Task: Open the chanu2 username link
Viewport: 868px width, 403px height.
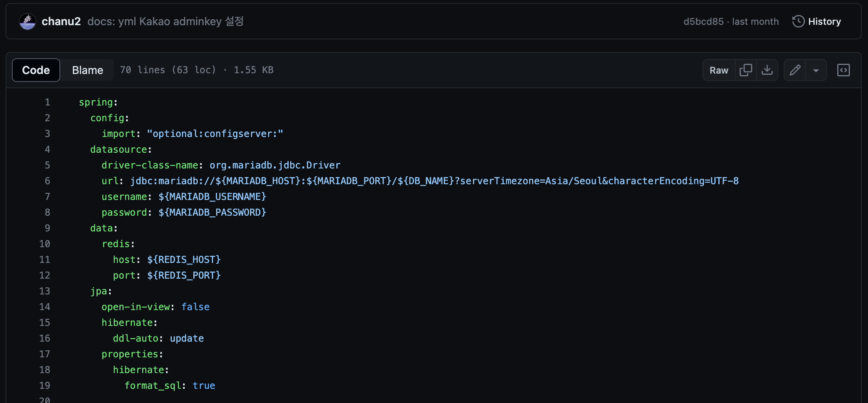Action: (x=61, y=21)
